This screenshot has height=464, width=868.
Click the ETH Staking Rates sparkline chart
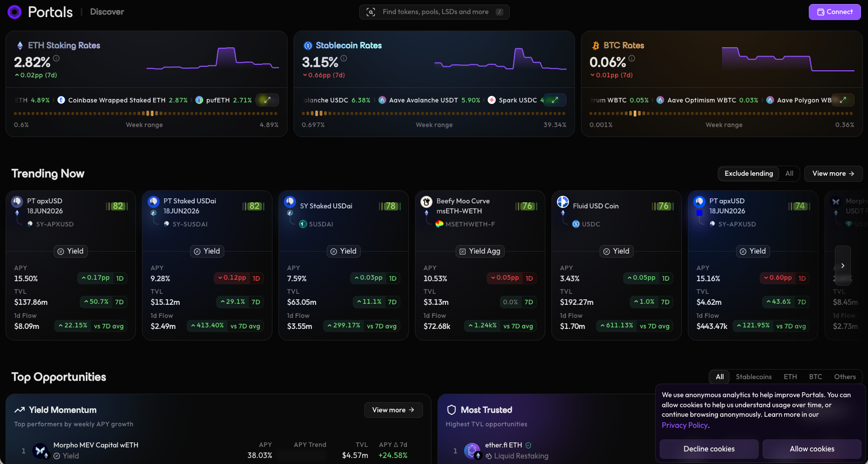click(213, 58)
